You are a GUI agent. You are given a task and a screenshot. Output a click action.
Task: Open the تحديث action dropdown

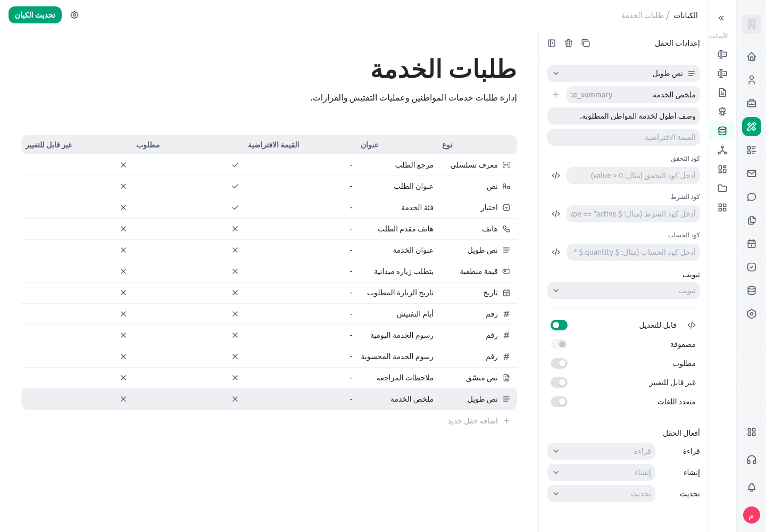coord(601,494)
